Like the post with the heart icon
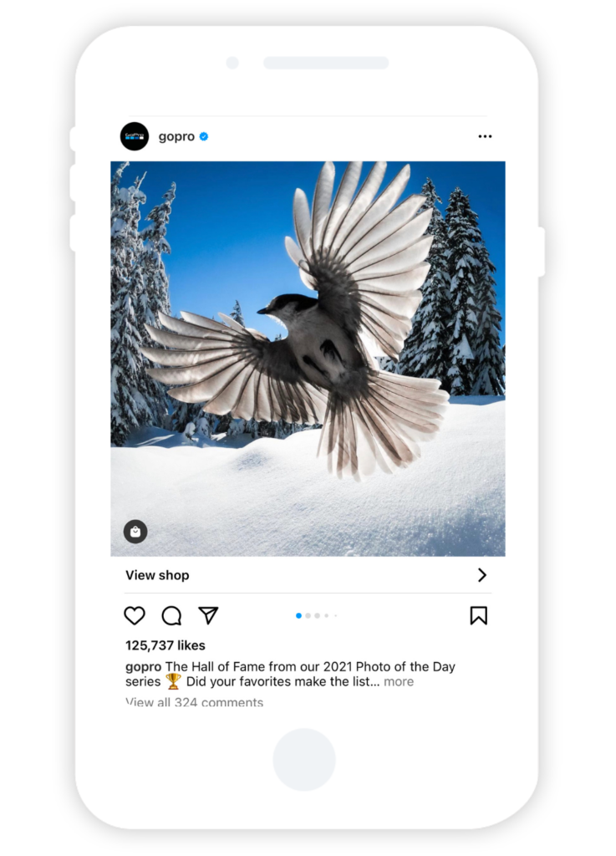The image size is (616, 856). 135,616
